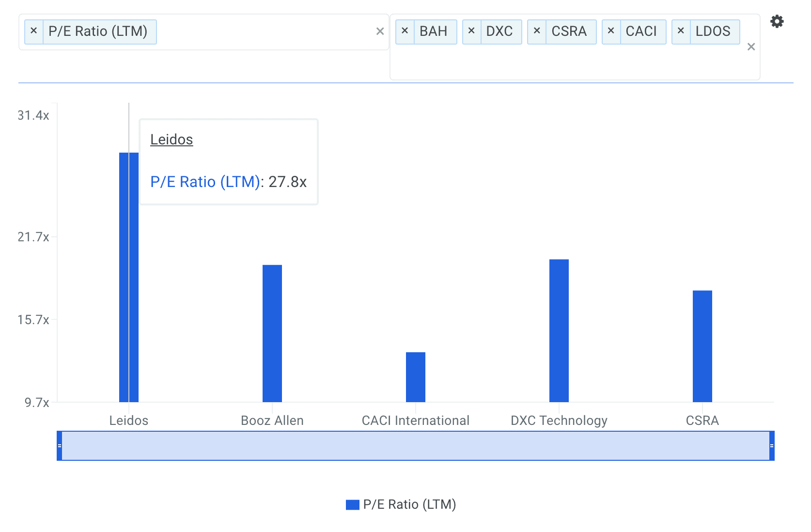Click the legend's blue color swatch

(352, 505)
